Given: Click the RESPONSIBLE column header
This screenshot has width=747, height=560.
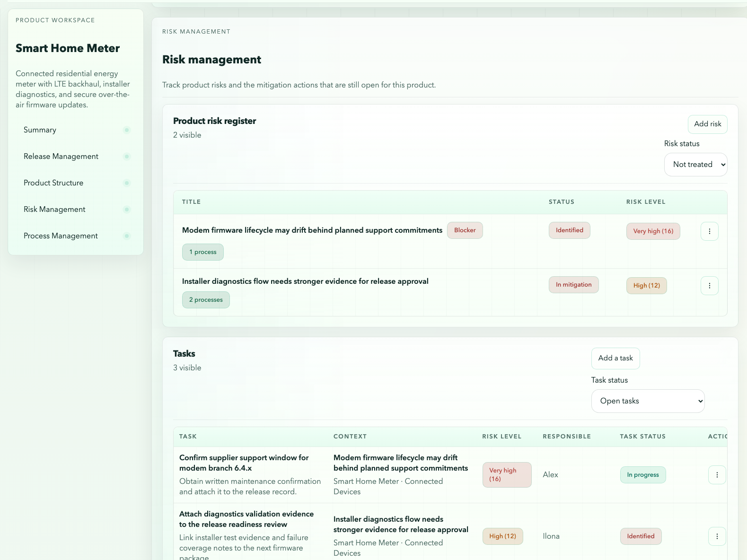Looking at the screenshot, I should [x=566, y=437].
